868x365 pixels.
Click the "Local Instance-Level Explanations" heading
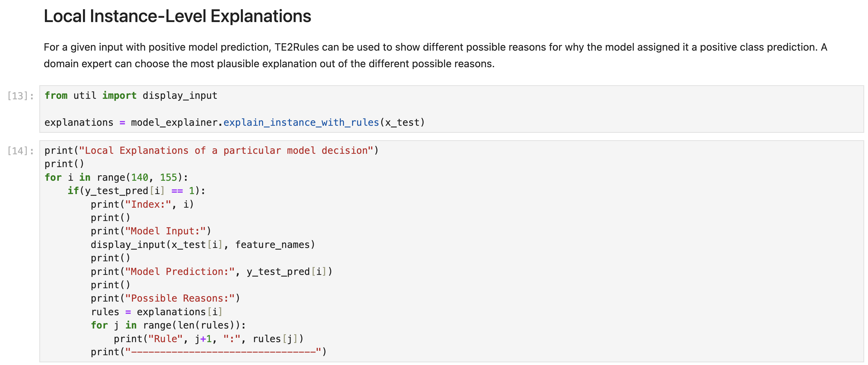coord(177,16)
